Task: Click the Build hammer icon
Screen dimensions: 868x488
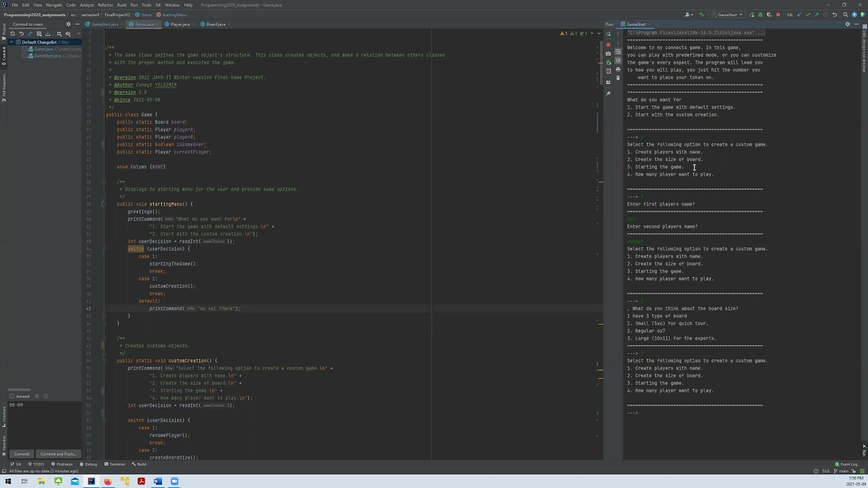Action: 701,14
